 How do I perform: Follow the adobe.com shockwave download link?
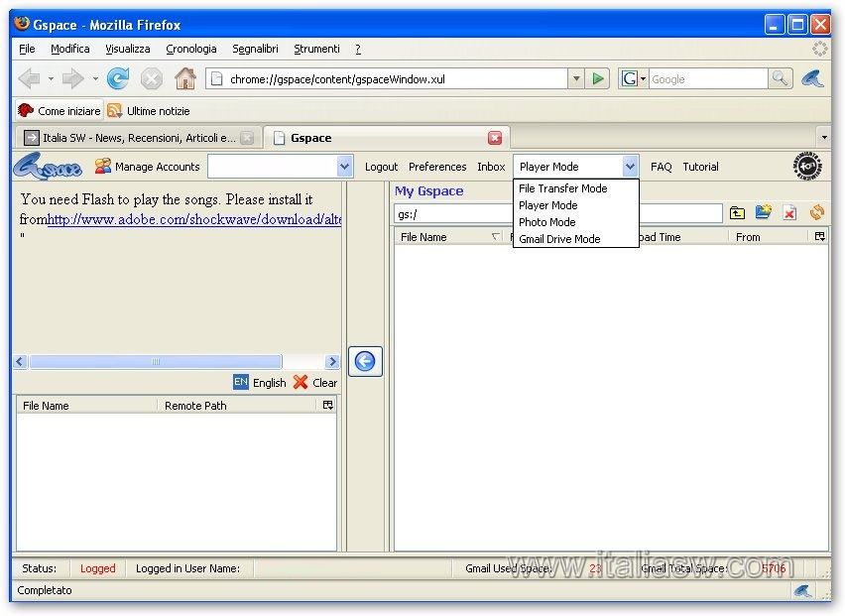pos(194,219)
